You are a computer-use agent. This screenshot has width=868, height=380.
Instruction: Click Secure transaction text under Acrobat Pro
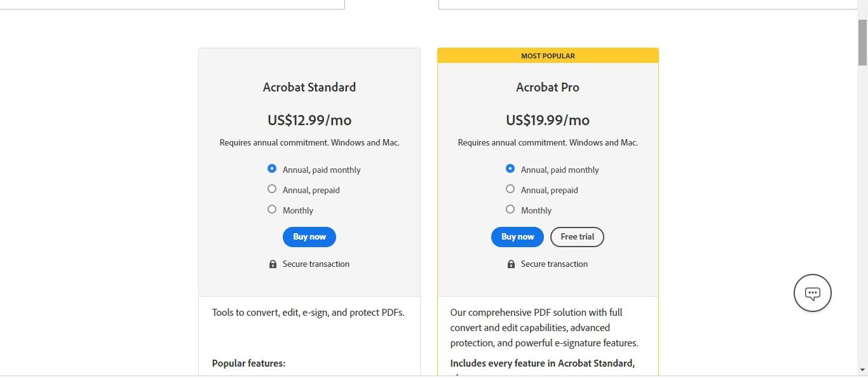tap(554, 264)
